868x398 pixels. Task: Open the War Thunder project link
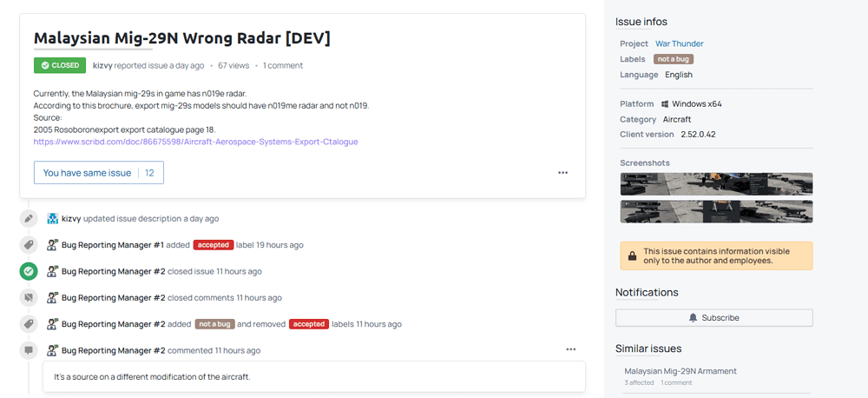[x=679, y=43]
